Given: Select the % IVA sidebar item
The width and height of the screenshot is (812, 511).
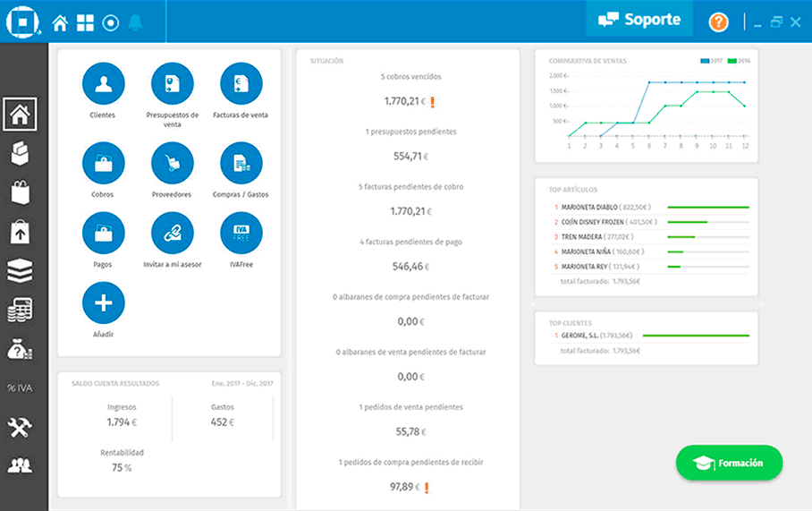Looking at the screenshot, I should (x=20, y=388).
